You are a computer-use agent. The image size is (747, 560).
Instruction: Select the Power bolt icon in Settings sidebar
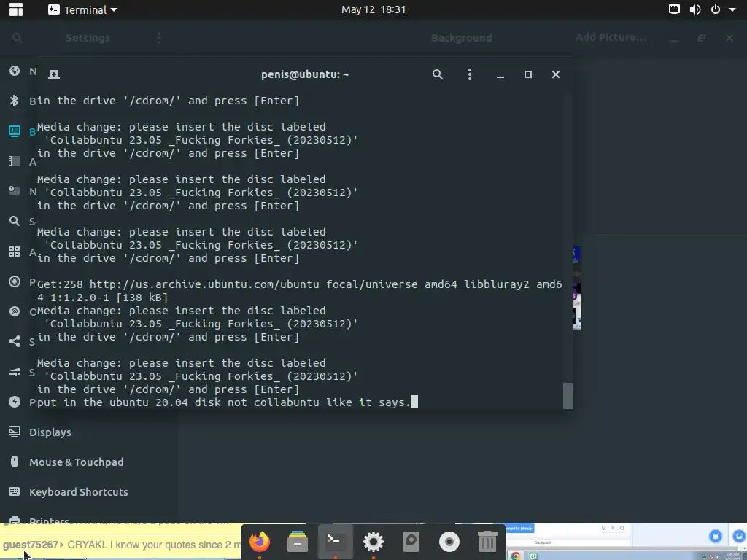15,402
